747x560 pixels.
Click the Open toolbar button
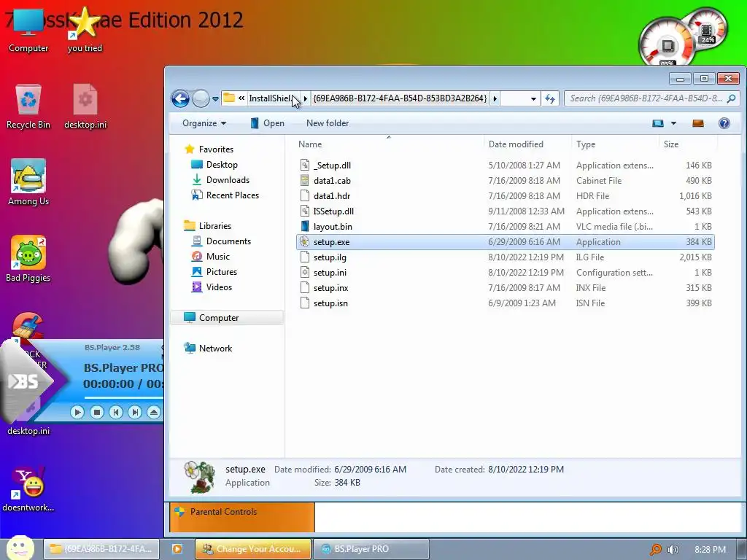click(267, 123)
